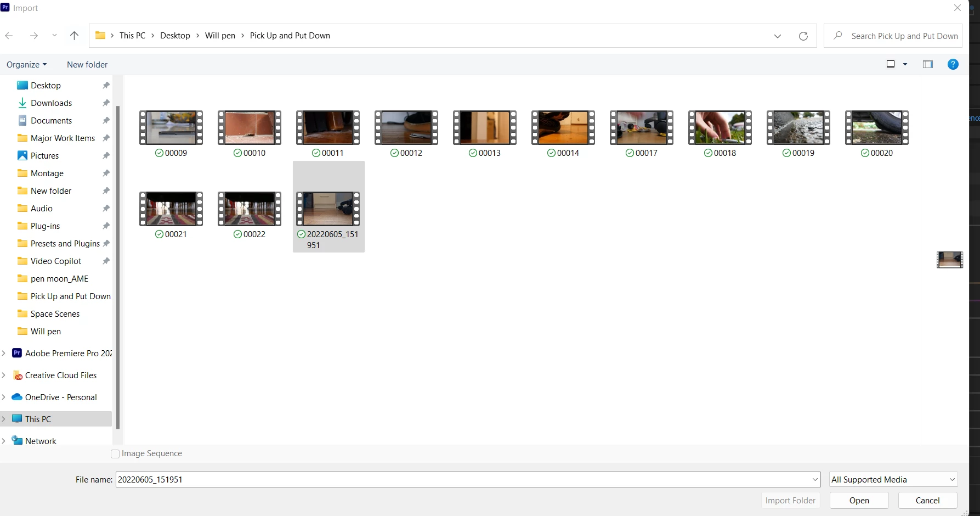980x516 pixels.
Task: Click the preview pane video thumbnail
Action: click(950, 260)
